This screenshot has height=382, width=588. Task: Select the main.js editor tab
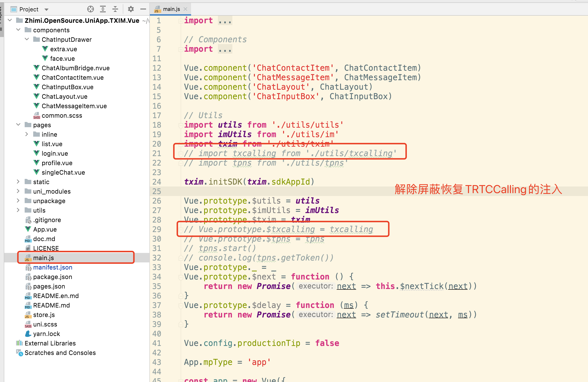click(171, 9)
